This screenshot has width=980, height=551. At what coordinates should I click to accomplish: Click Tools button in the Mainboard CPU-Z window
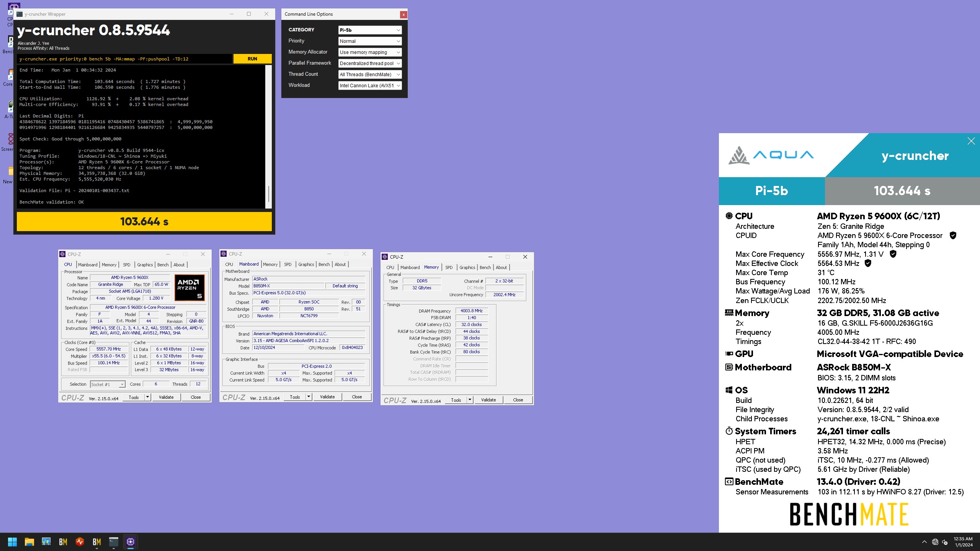[295, 397]
